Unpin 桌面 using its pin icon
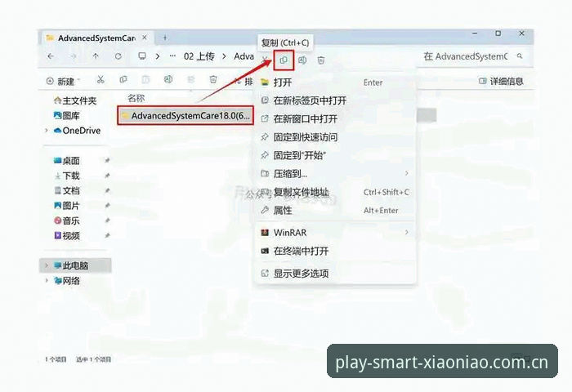Viewport: 572px width, 392px height. pyautogui.click(x=107, y=160)
